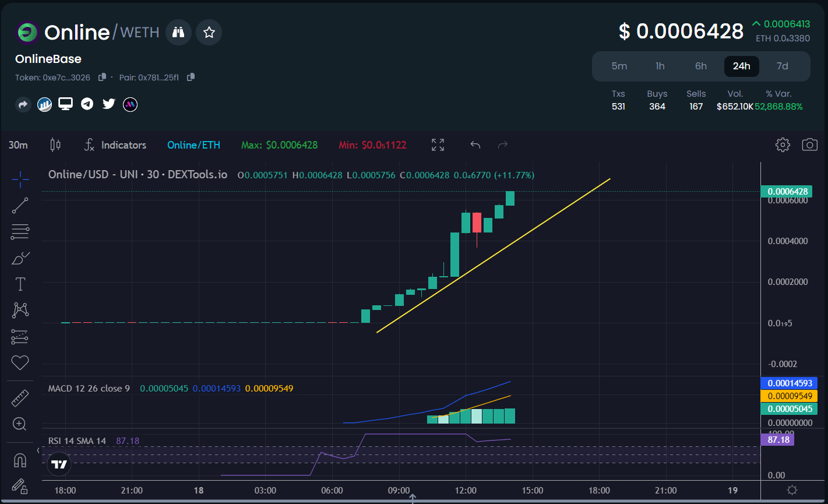Open the chart settings gear
The image size is (828, 504).
click(x=783, y=144)
